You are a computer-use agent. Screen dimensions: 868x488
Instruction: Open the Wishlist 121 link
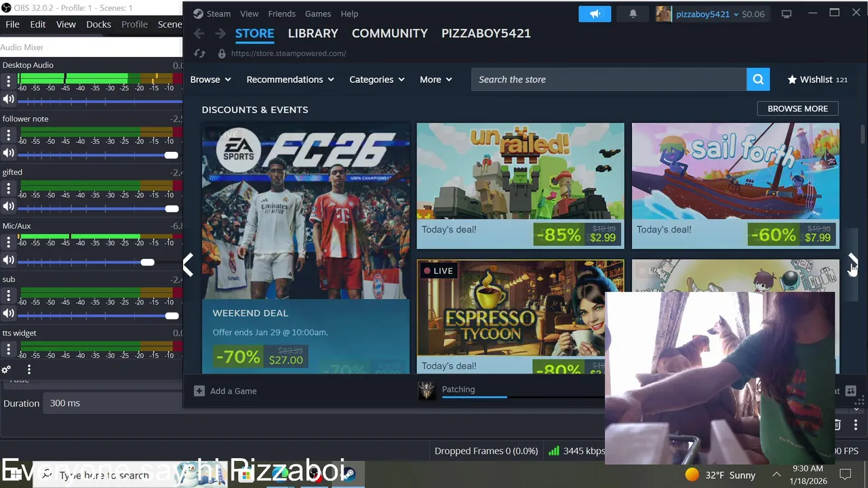coord(817,79)
